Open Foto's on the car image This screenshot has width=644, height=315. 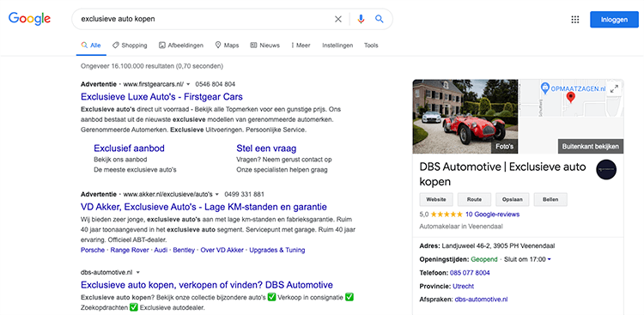point(505,147)
